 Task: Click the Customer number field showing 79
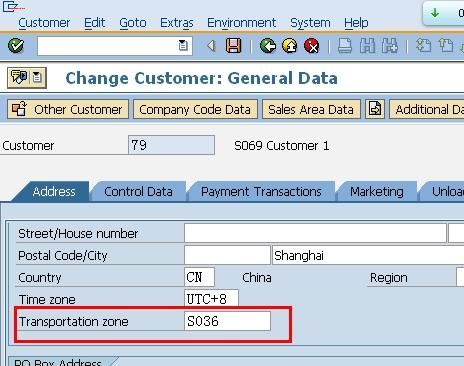pyautogui.click(x=171, y=145)
